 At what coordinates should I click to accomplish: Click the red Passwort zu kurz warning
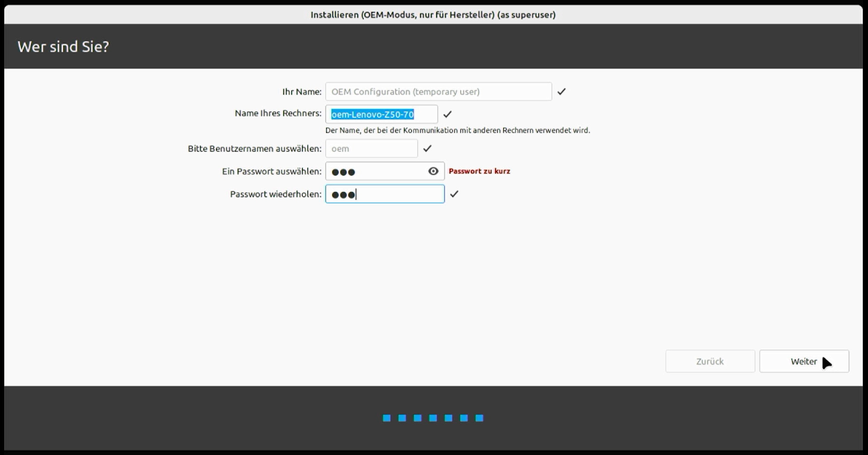coord(479,171)
